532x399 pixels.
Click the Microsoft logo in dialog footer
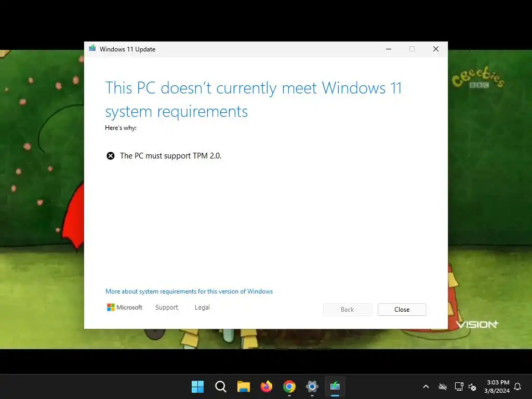coord(125,308)
